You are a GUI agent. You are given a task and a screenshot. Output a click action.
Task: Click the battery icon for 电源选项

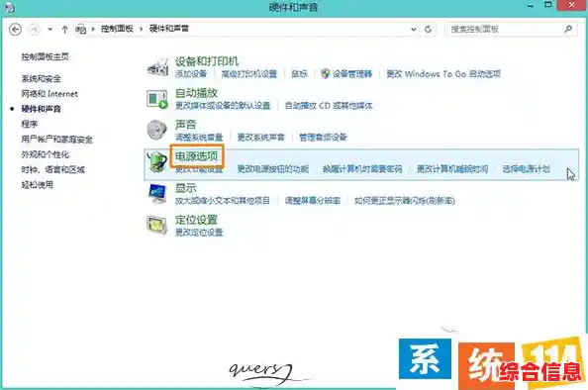point(156,161)
